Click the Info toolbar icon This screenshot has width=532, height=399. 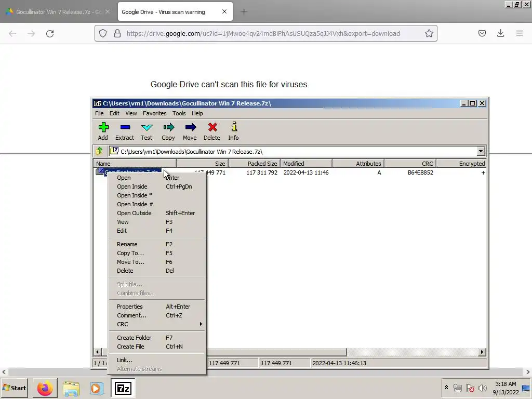234,131
